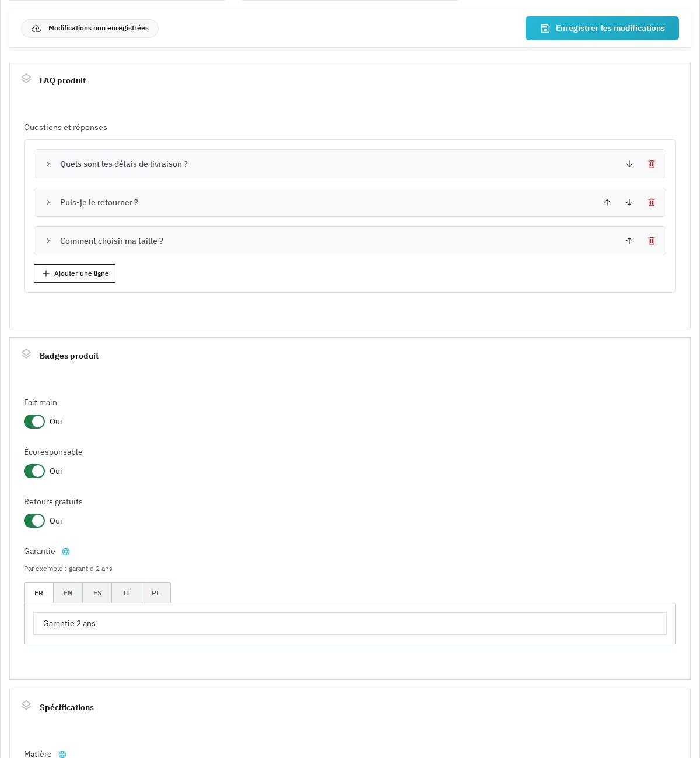
Task: Click the globe icon next to Garantie
Action: pos(66,552)
